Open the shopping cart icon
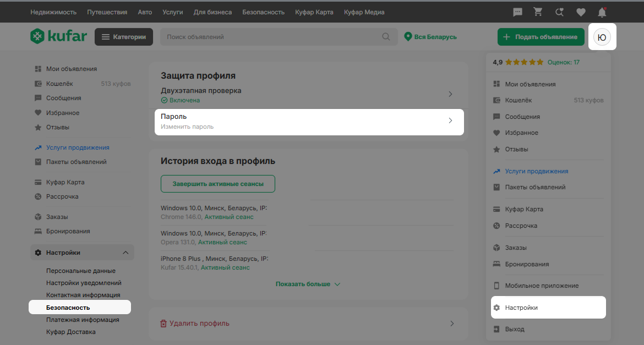Screen dimensions: 644x345 coord(538,12)
